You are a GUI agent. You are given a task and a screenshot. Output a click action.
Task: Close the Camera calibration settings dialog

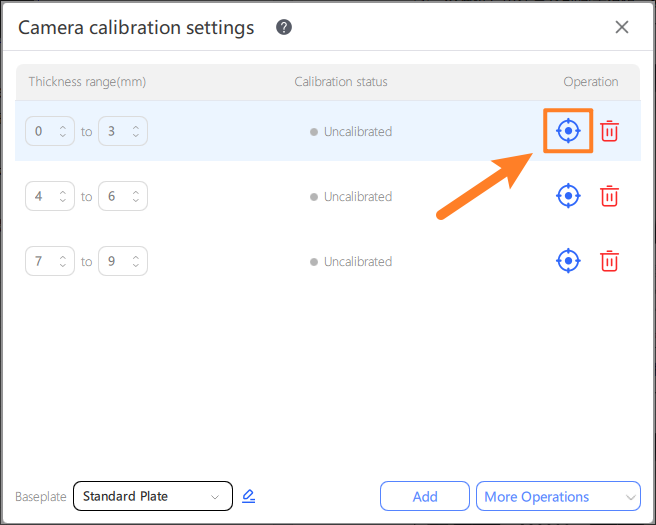click(x=622, y=27)
